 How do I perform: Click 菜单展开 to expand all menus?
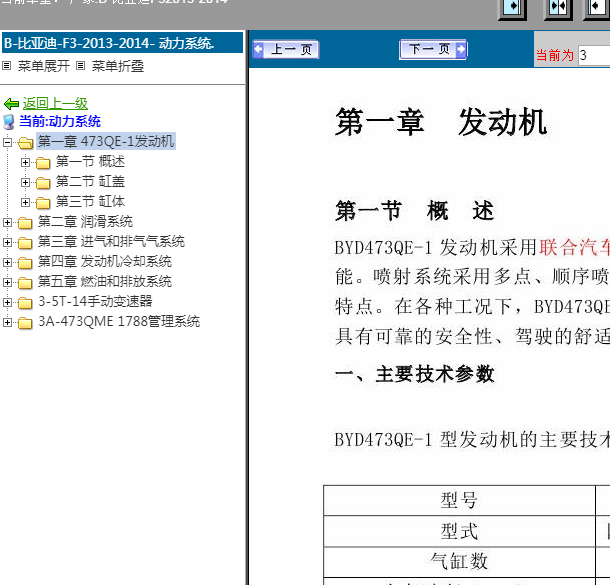(x=44, y=66)
